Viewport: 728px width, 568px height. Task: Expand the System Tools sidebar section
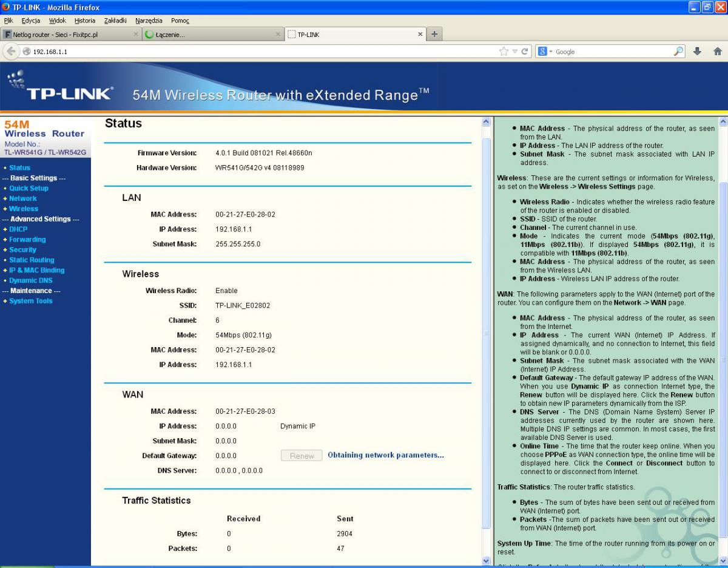point(30,301)
